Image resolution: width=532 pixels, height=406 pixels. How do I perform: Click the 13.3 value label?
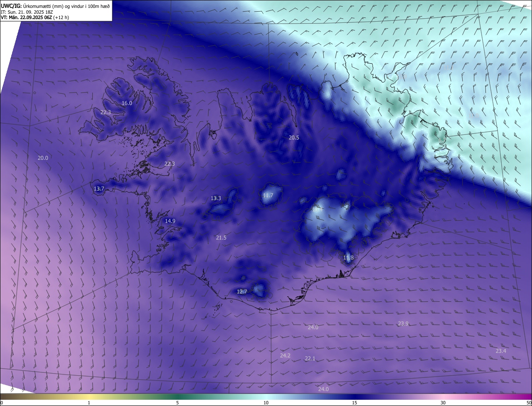click(216, 198)
